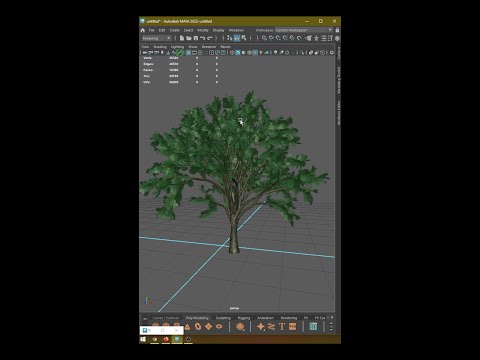Select by hierarchy mode icon
The width and height of the screenshot is (480, 360).
(229, 38)
